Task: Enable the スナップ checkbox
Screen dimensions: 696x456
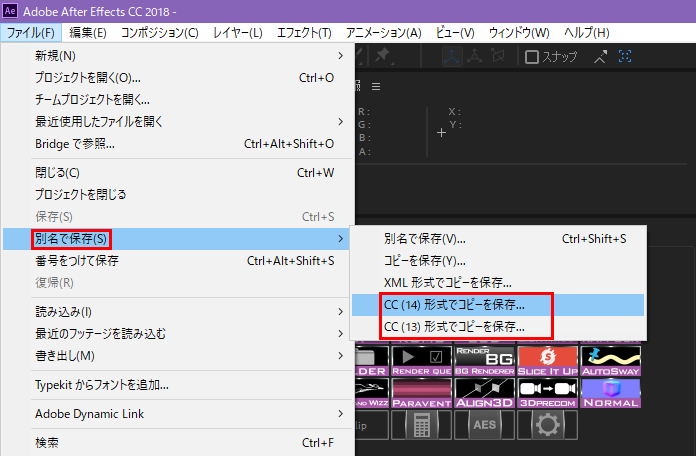Action: (x=532, y=57)
